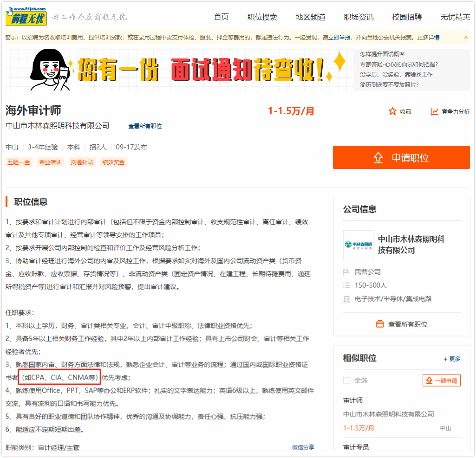The width and height of the screenshot is (476, 458).
Task: Open the Regional Channels menu
Action: click(x=310, y=17)
